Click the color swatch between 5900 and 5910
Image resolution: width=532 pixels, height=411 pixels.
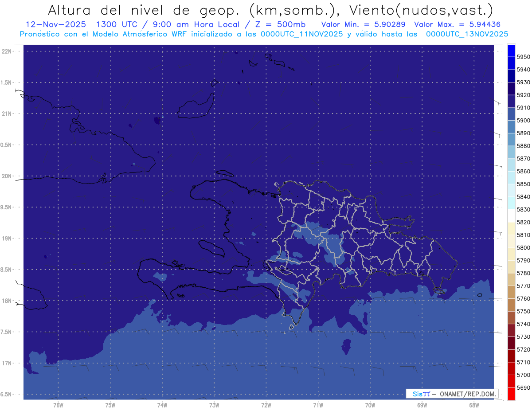[511, 114]
